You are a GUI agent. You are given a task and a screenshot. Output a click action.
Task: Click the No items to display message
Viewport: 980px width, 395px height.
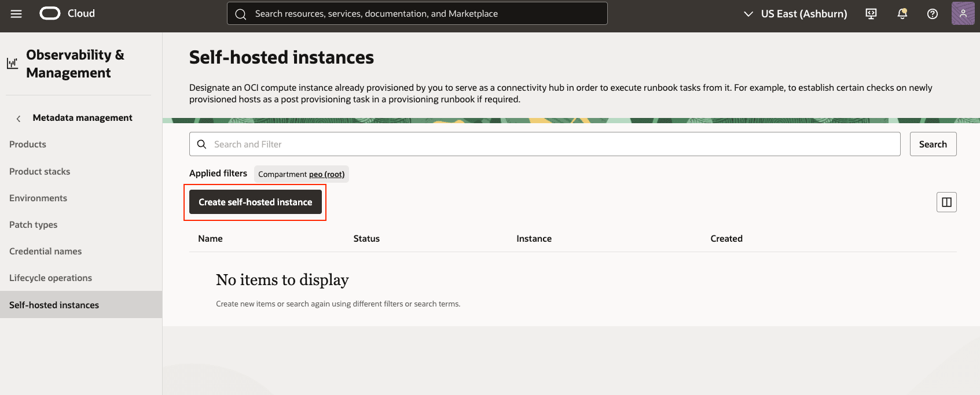282,280
